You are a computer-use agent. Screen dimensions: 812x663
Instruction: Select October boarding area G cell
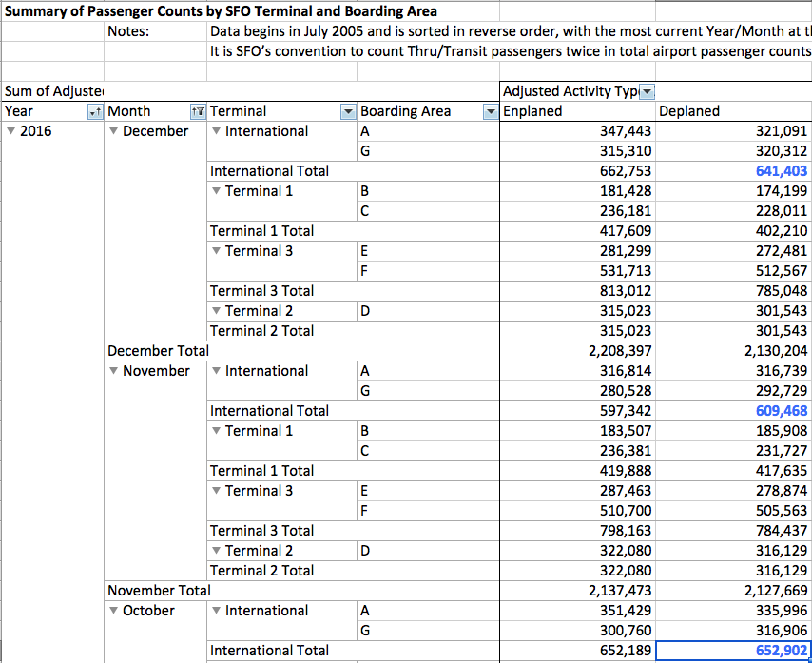coord(428,631)
